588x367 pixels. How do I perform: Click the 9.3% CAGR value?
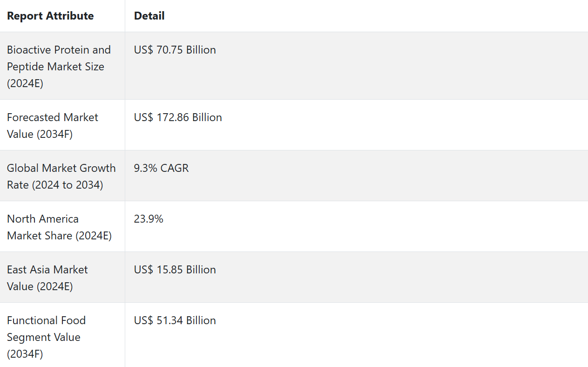pyautogui.click(x=161, y=168)
